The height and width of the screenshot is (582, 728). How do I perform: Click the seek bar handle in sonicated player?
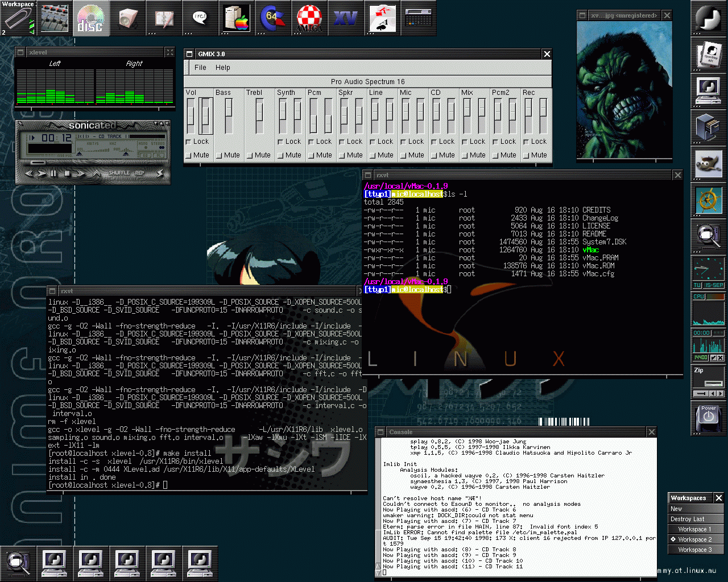tap(38, 163)
